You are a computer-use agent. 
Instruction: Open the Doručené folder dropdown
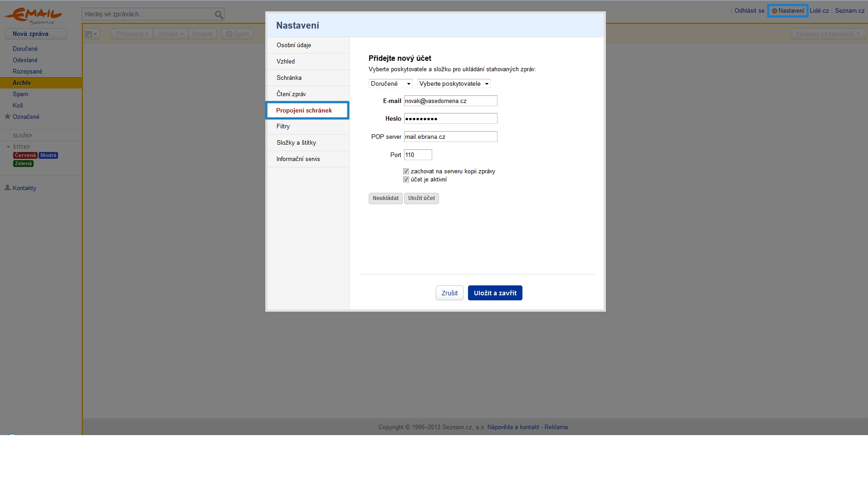click(390, 84)
